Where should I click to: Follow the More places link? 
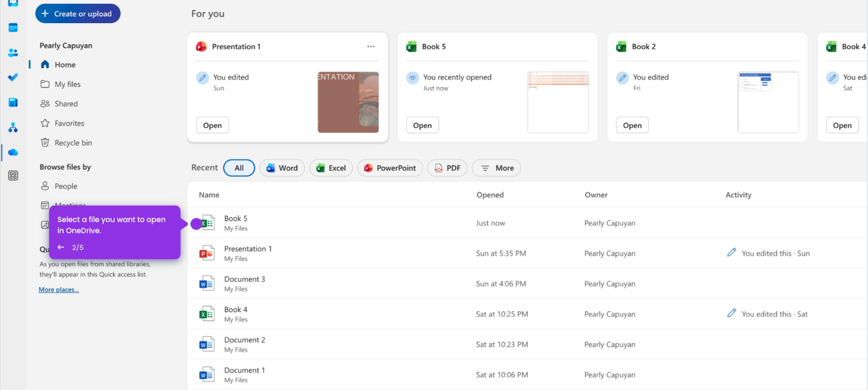click(59, 289)
